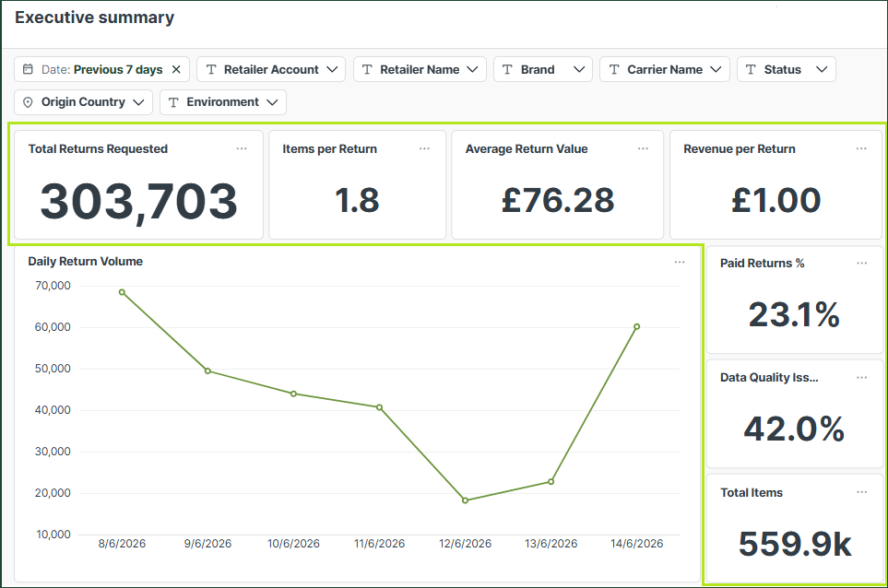888x588 pixels.
Task: Click the 1.8 items per return value
Action: pyautogui.click(x=357, y=200)
